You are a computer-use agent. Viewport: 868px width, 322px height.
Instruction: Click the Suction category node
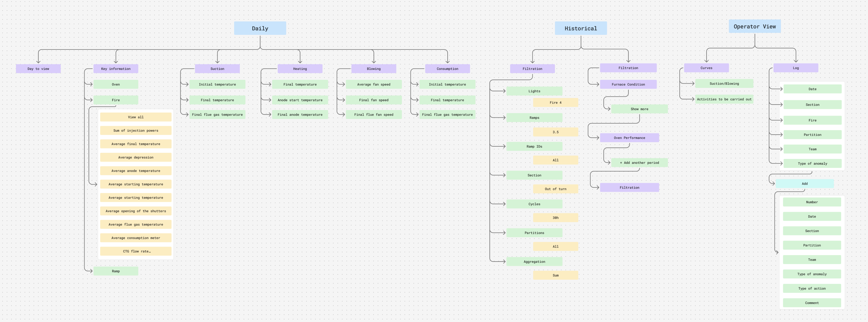(x=217, y=69)
